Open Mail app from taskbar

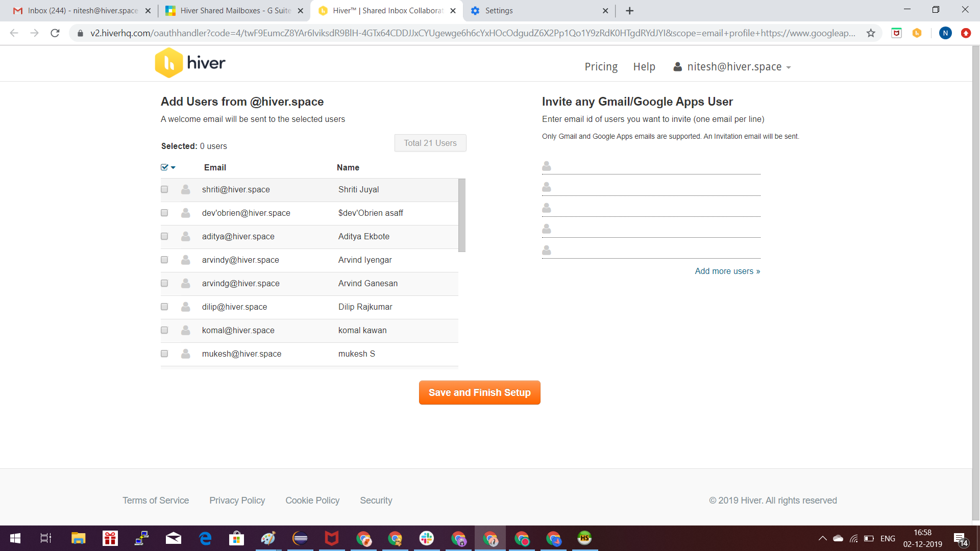pyautogui.click(x=174, y=538)
